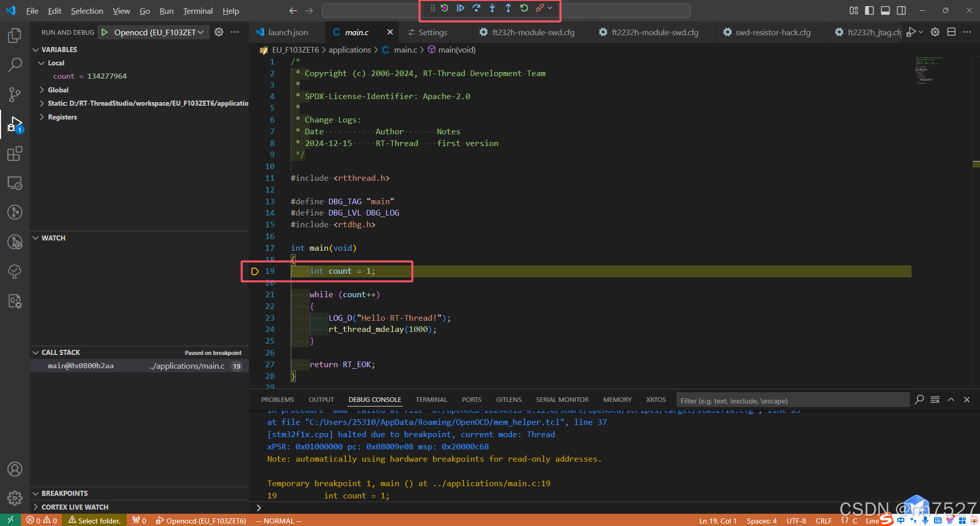The image size is (980, 526).
Task: Select the main@0x0800b2aa stack frame
Action: [x=139, y=366]
